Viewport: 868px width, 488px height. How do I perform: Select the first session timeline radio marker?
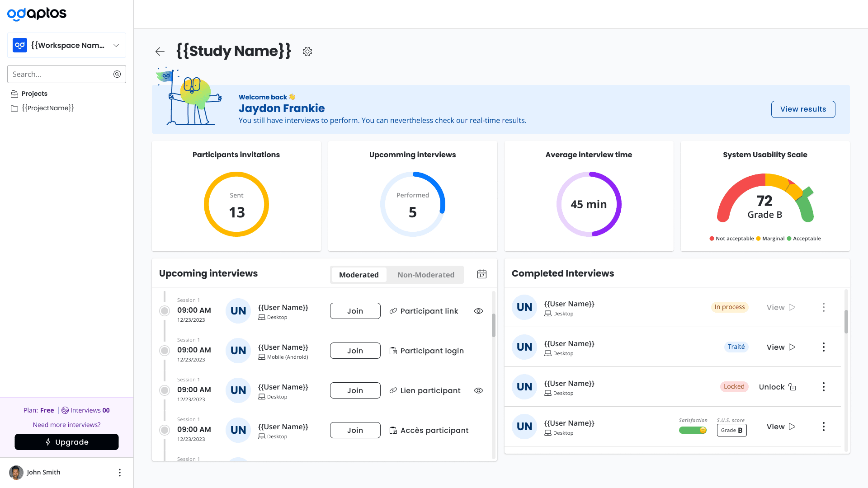pyautogui.click(x=165, y=311)
